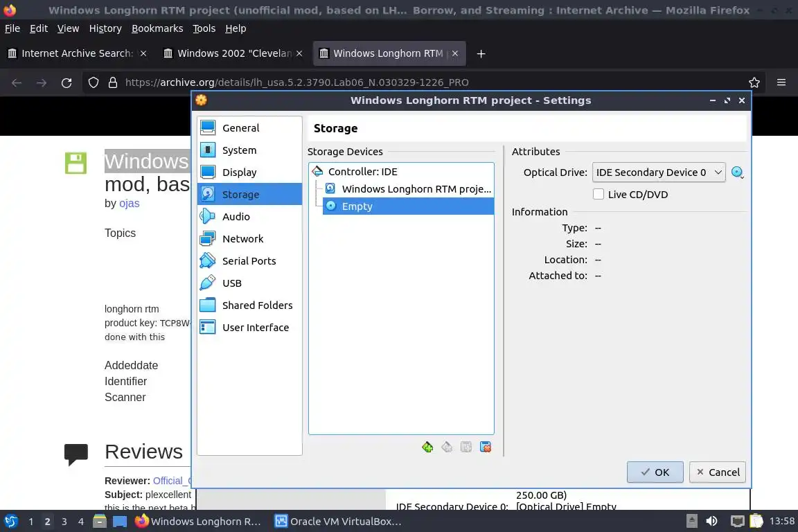Enable the Live CD/DVD checkbox
Viewport: 798px width, 532px height.
[598, 194]
